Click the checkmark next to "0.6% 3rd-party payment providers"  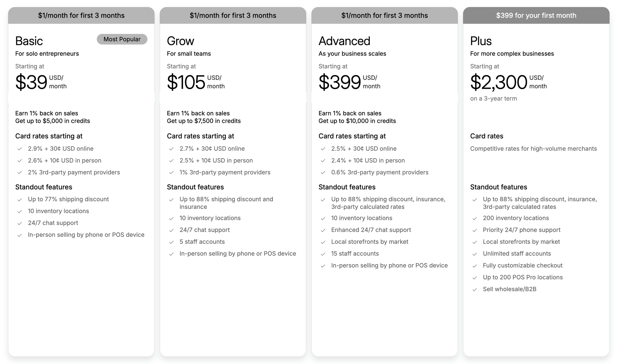(323, 173)
